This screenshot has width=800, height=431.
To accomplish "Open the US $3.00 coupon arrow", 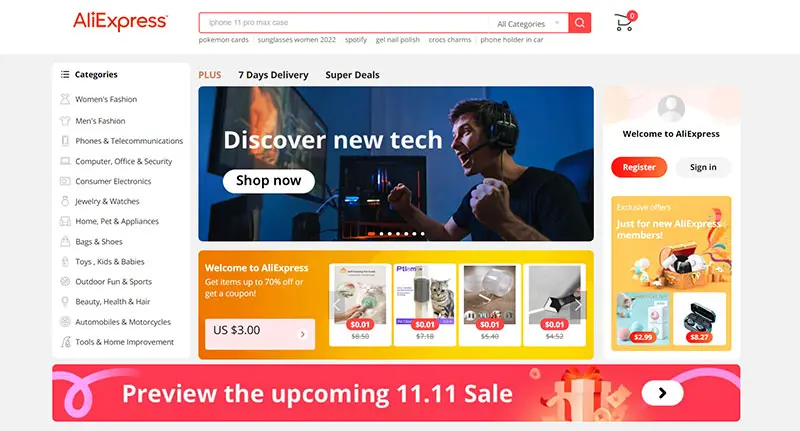I will click(x=303, y=334).
